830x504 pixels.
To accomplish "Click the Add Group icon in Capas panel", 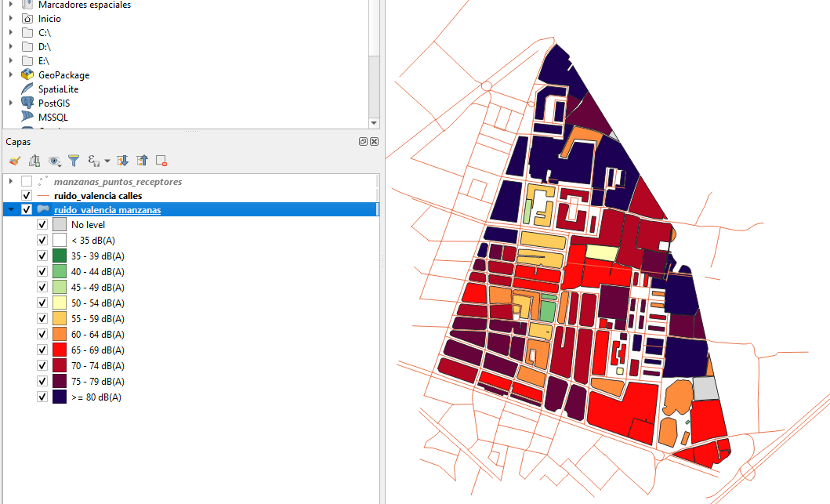I will click(x=34, y=160).
